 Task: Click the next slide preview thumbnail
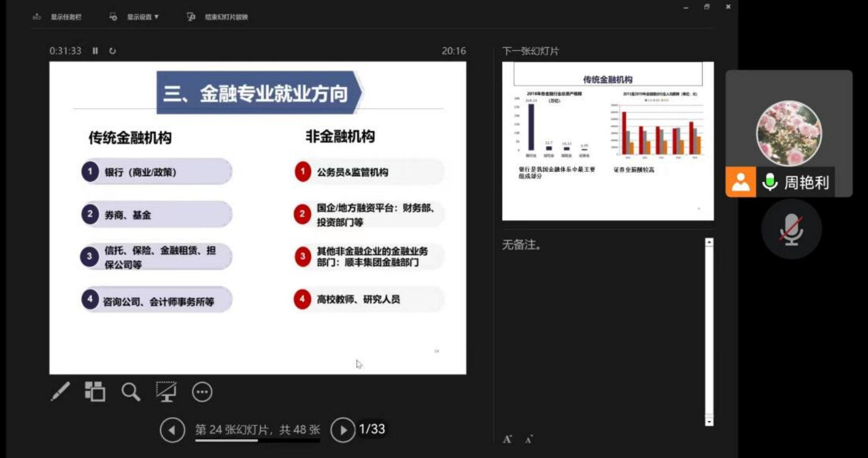coord(607,141)
